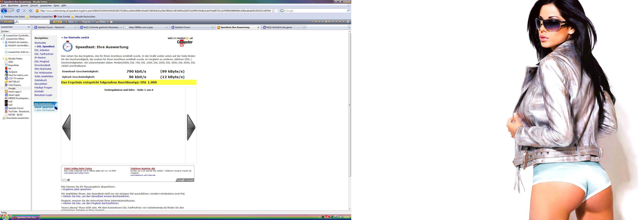
Task: Click the large left arrow in test results
Action: pyautogui.click(x=66, y=127)
